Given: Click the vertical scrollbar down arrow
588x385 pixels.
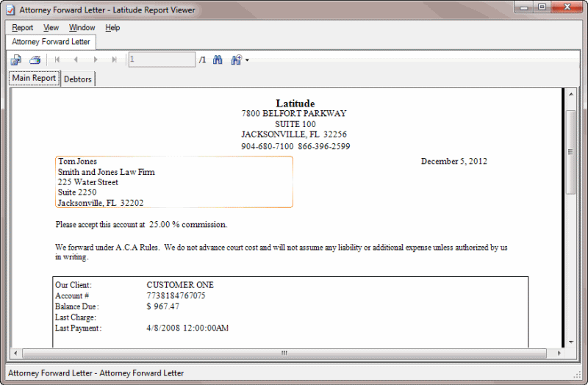Looking at the screenshot, I should pos(571,342).
